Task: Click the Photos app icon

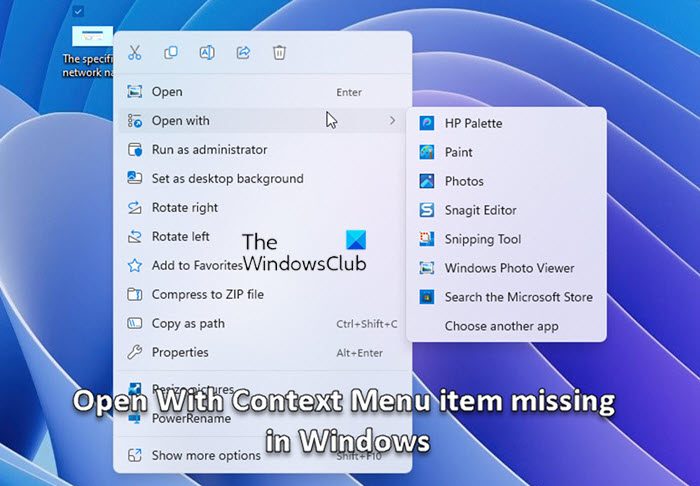Action: 427,181
